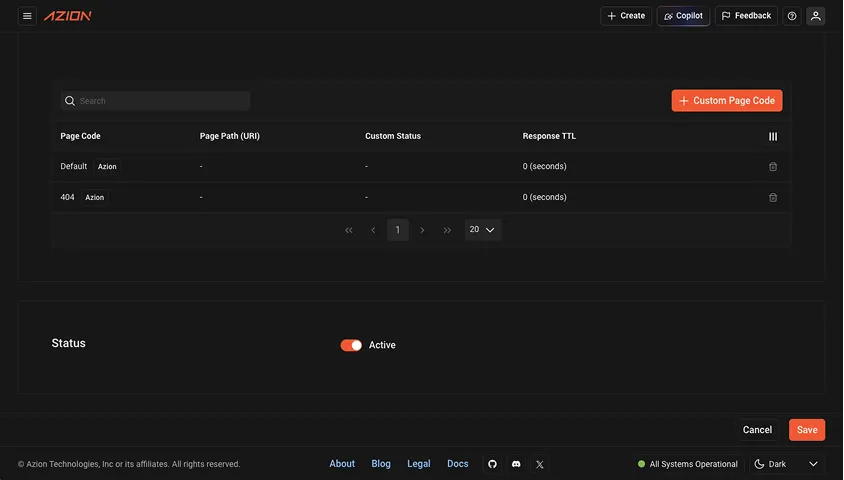
Task: Click the Feedback button
Action: (746, 16)
